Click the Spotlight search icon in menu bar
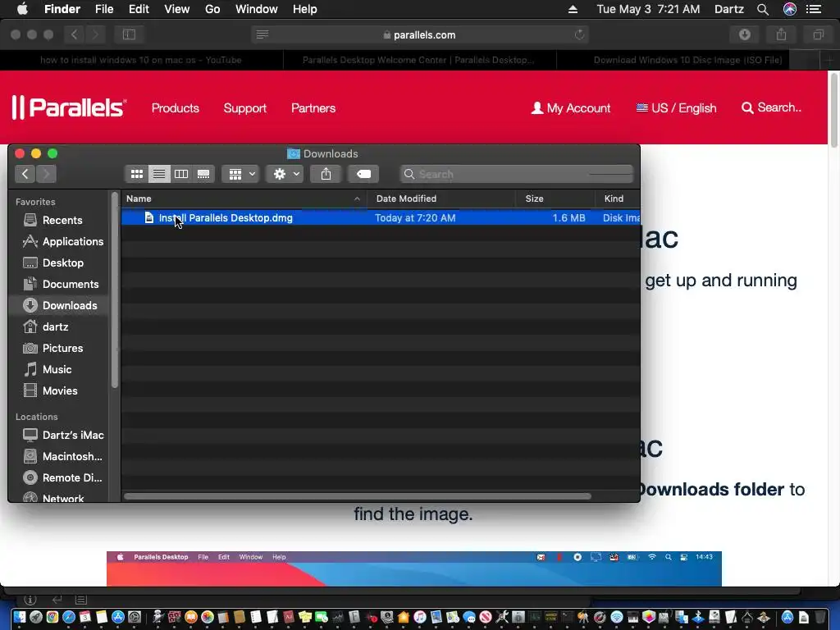Image resolution: width=840 pixels, height=630 pixels. pos(763,9)
